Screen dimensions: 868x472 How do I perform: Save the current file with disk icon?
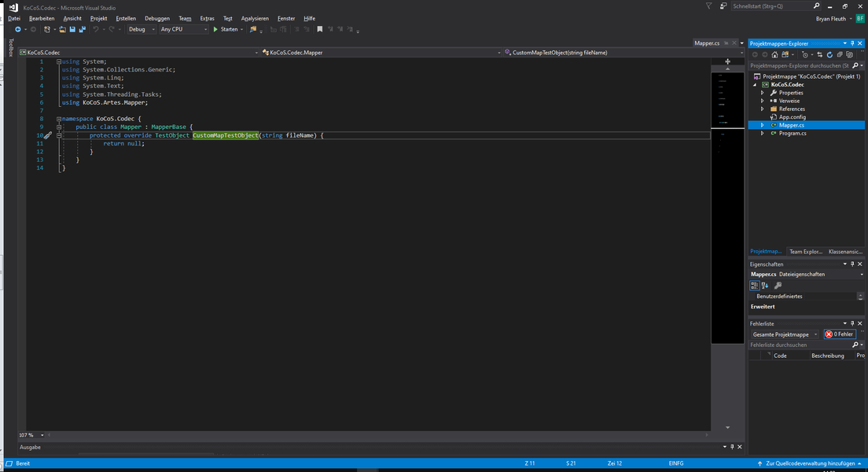[x=72, y=29]
